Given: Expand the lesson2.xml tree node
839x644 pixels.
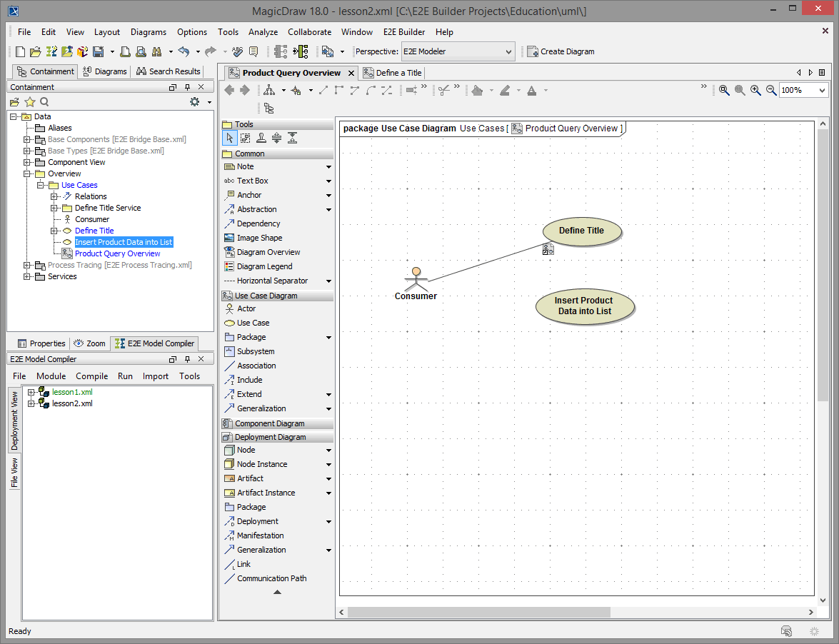Looking at the screenshot, I should pos(31,403).
